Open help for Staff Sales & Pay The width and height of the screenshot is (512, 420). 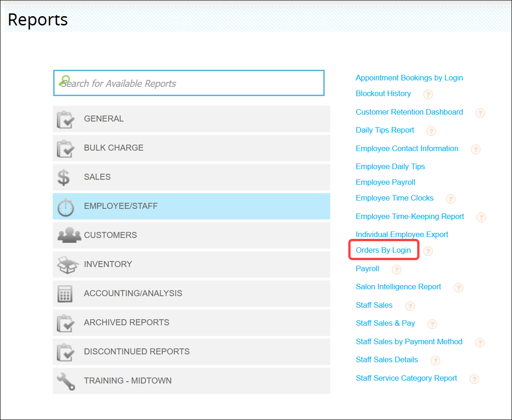pyautogui.click(x=432, y=324)
